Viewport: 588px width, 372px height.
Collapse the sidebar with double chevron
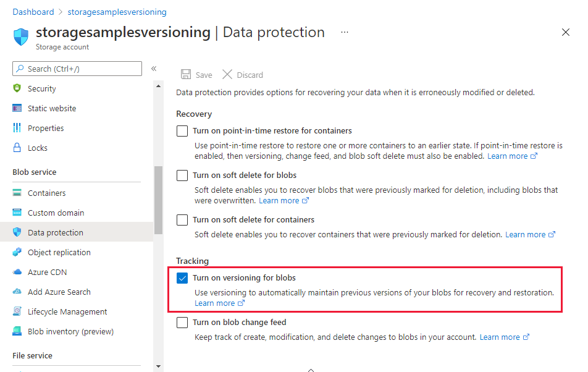click(154, 69)
